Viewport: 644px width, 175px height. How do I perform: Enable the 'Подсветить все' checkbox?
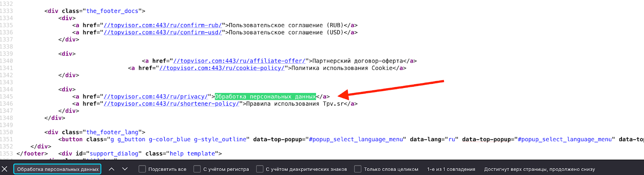tap(142, 169)
